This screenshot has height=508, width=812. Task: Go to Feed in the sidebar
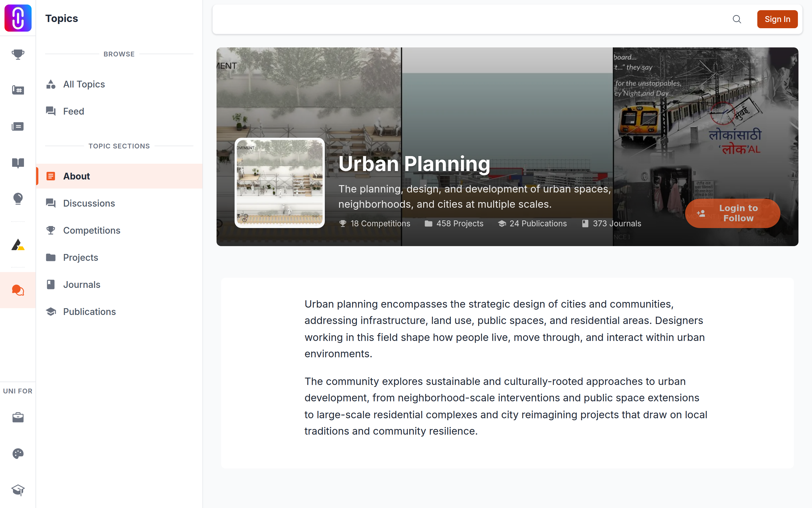point(119,111)
